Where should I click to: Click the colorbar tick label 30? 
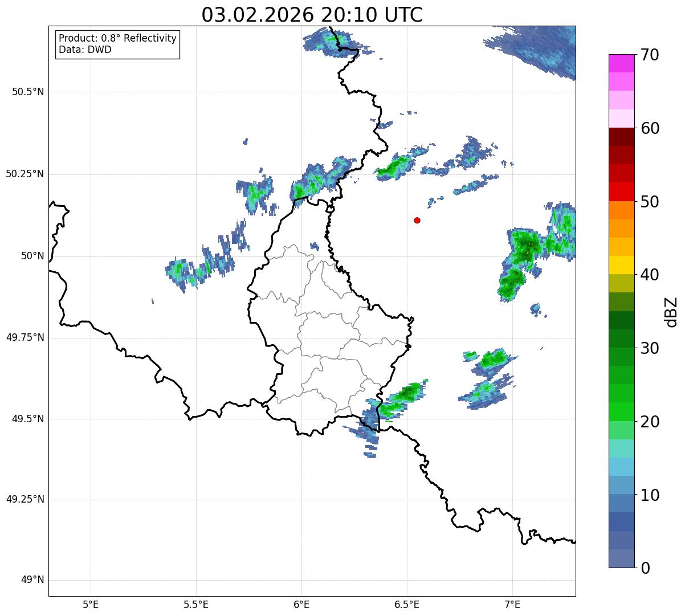coord(646,348)
